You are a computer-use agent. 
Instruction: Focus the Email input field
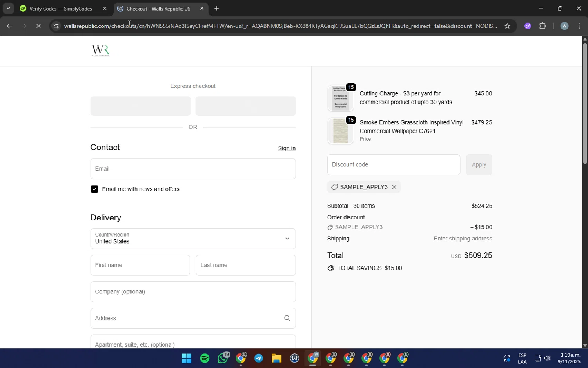[193, 169]
